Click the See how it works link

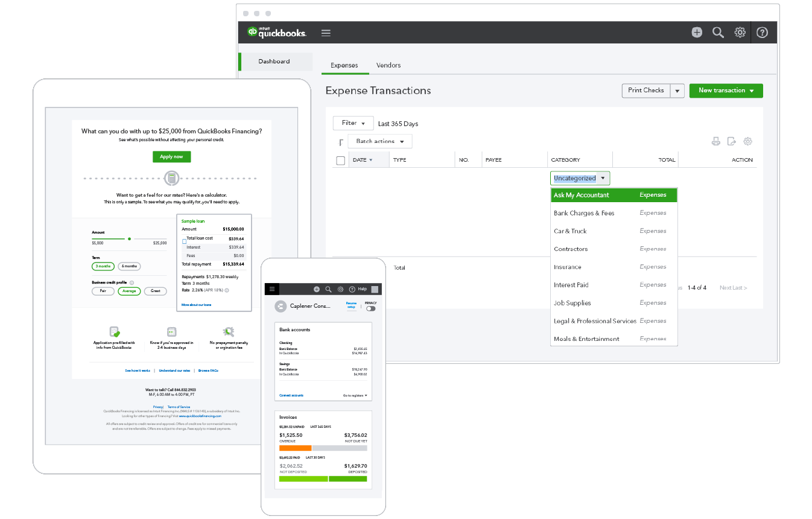click(x=138, y=370)
